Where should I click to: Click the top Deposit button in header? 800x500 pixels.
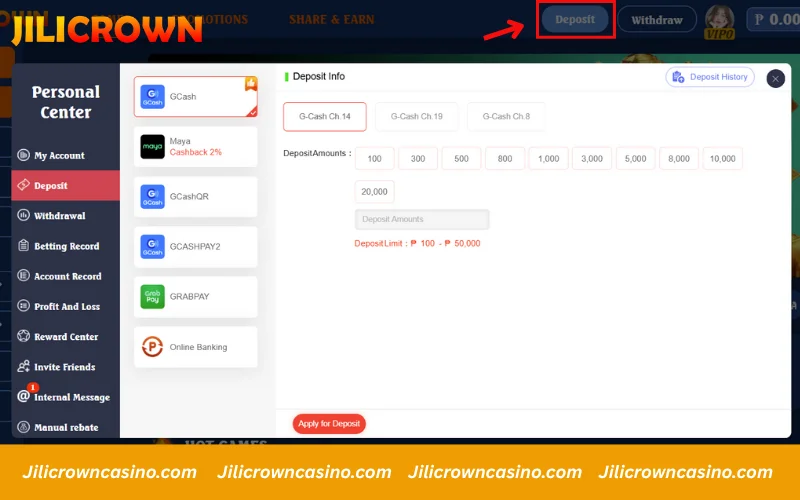575,19
